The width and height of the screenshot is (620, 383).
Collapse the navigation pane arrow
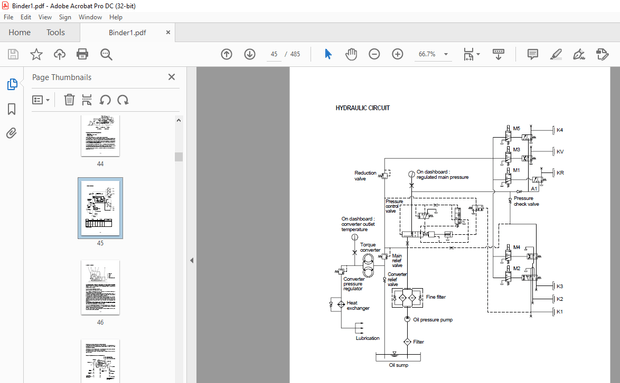click(192, 260)
